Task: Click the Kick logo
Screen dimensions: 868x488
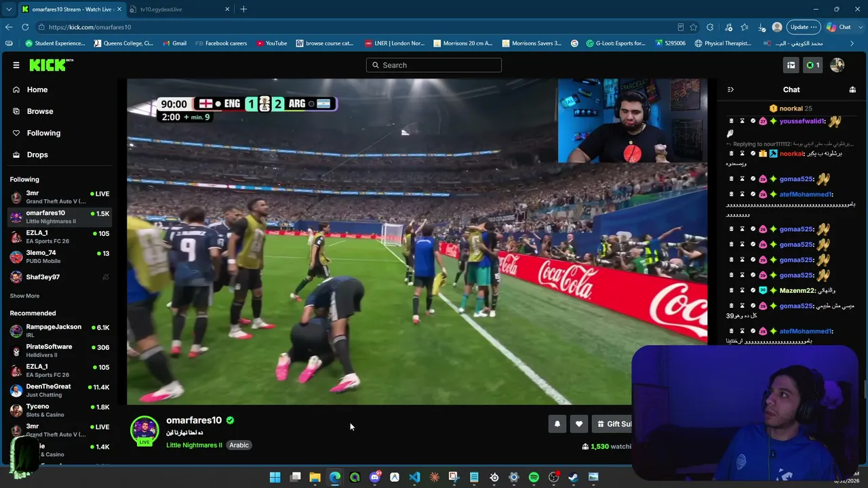Action: pyautogui.click(x=51, y=65)
